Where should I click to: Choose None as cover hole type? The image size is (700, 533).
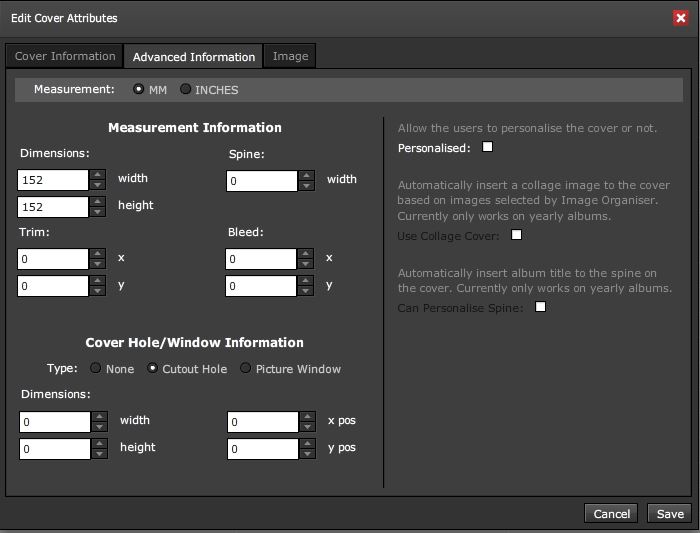click(95, 368)
